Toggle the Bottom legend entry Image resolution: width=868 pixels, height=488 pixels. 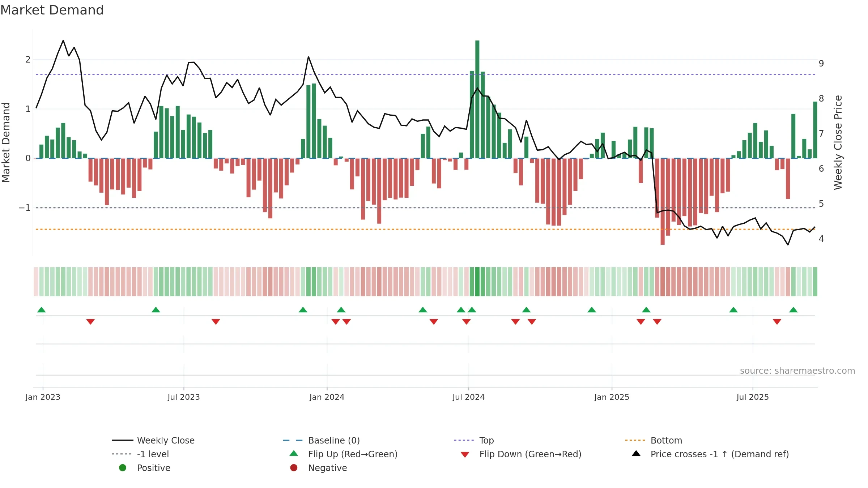point(654,440)
